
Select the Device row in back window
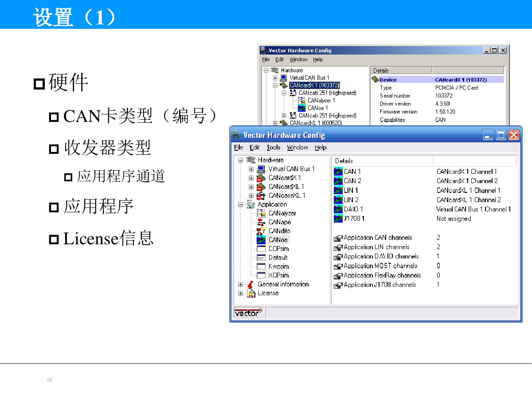tap(438, 80)
